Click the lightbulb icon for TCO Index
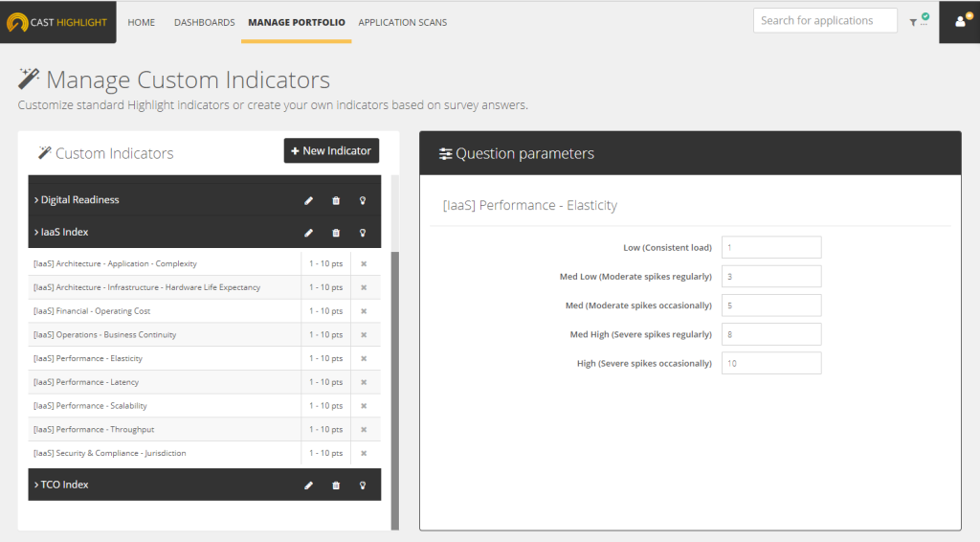 coord(363,486)
